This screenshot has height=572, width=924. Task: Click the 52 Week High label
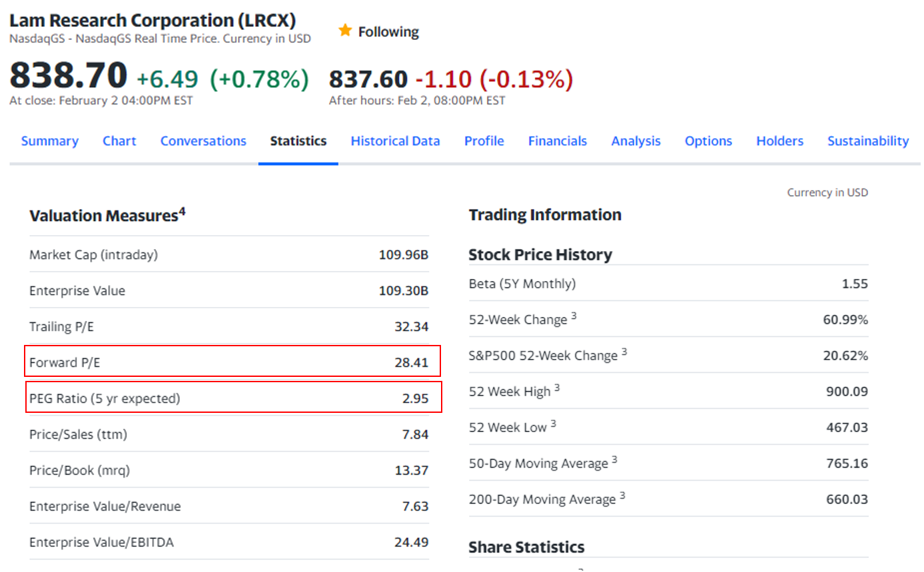[x=510, y=392]
